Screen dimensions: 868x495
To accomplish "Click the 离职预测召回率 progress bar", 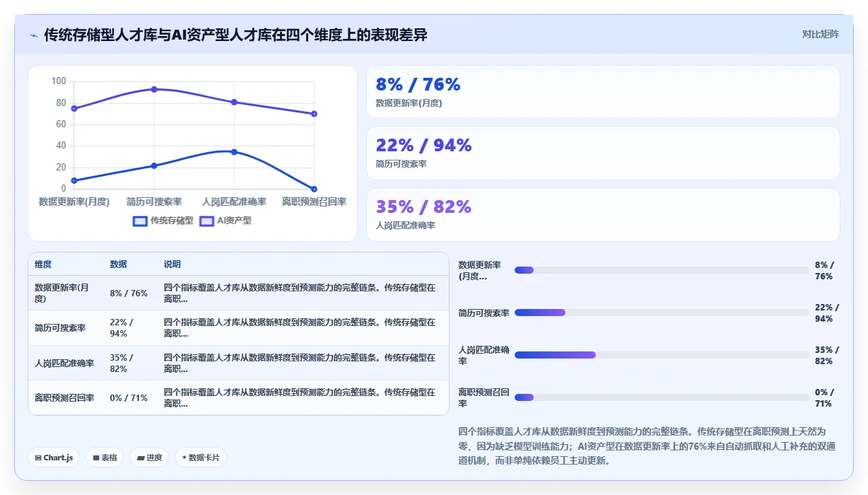I will (x=662, y=397).
